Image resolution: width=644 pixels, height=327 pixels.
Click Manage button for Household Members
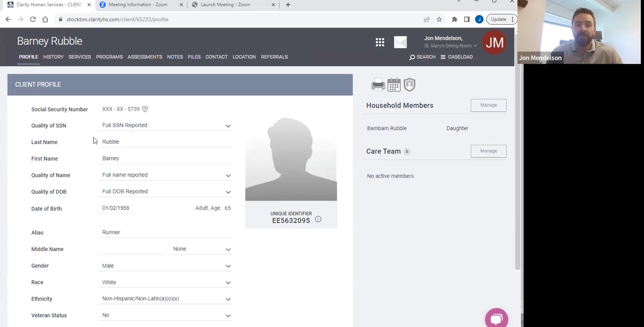(488, 105)
